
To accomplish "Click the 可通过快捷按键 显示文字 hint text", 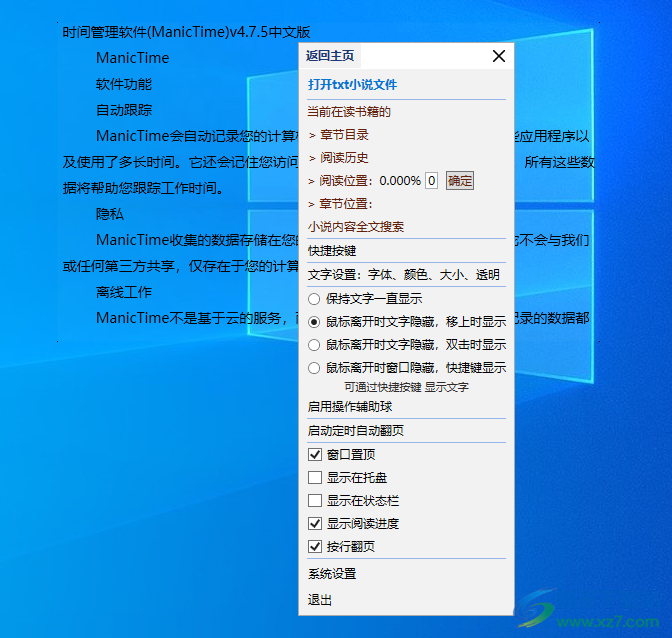I will tap(406, 387).
